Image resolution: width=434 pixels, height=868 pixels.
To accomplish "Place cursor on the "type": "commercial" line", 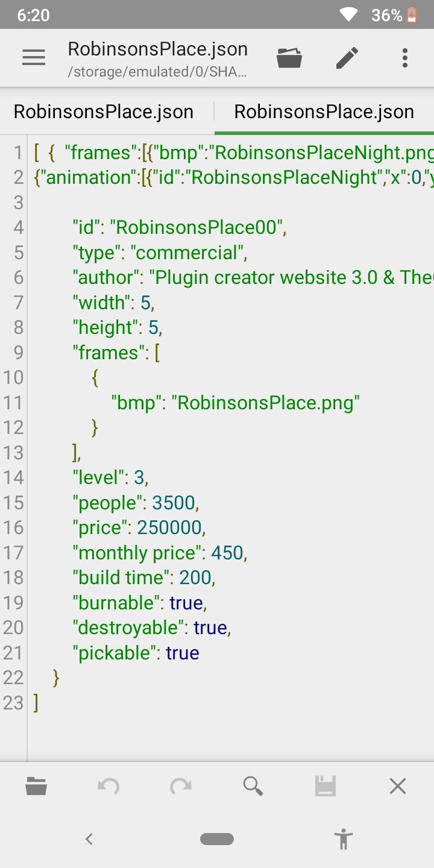I will [160, 253].
